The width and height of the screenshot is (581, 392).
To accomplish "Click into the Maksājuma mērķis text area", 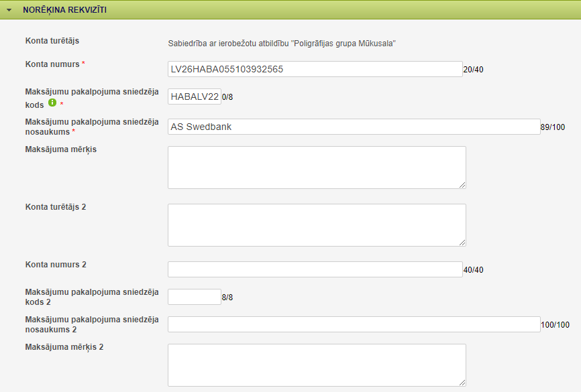I will pyautogui.click(x=317, y=168).
